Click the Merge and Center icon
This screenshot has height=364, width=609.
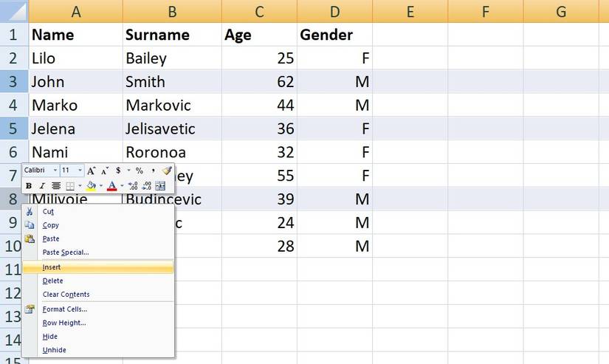click(x=160, y=185)
